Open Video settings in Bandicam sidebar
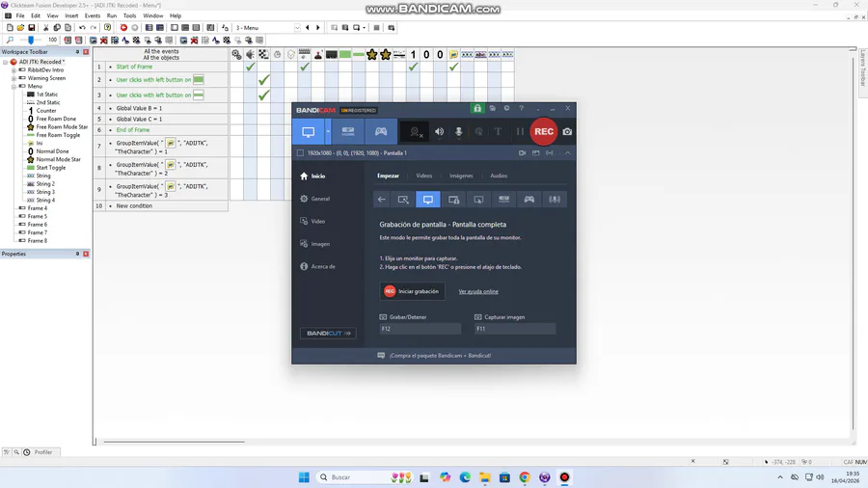The height and width of the screenshot is (488, 868). pos(312,221)
